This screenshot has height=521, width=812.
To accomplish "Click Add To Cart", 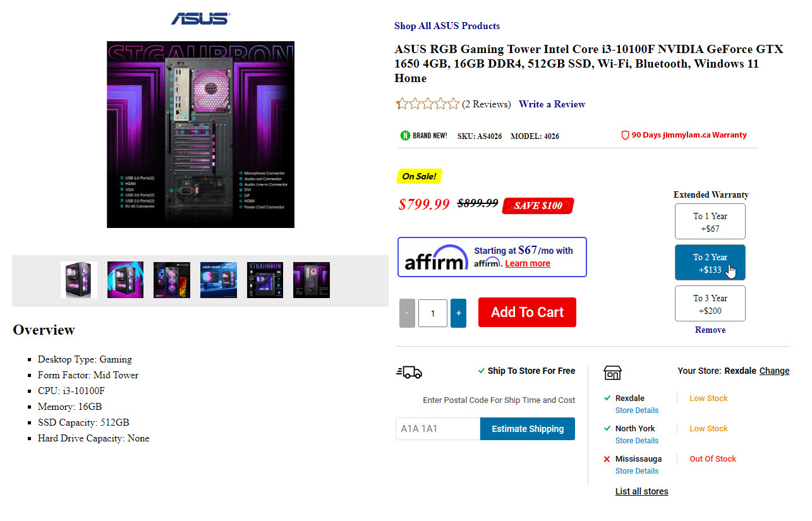I will click(x=527, y=313).
